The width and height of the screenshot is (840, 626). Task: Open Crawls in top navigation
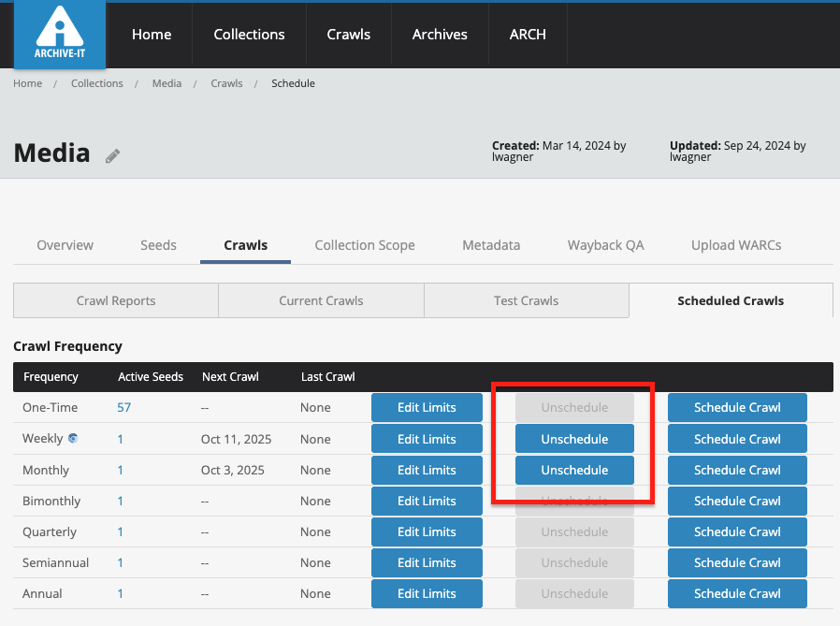[x=349, y=35]
